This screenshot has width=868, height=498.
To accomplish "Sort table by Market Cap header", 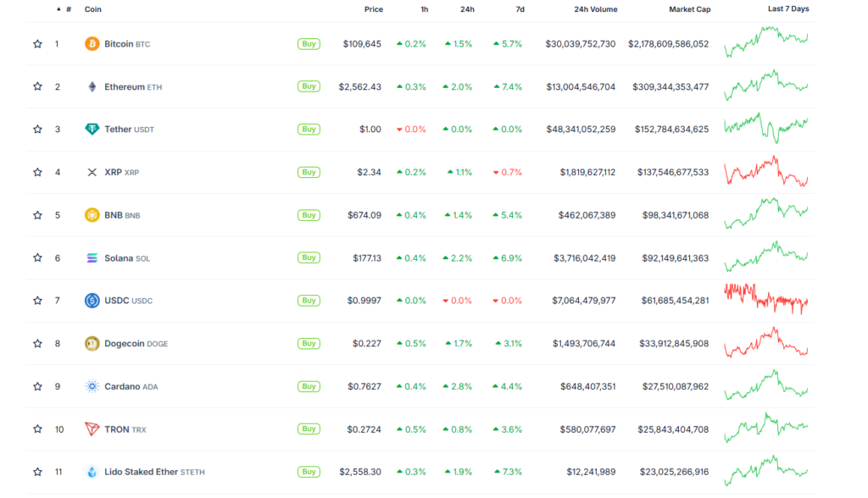I will tap(688, 9).
